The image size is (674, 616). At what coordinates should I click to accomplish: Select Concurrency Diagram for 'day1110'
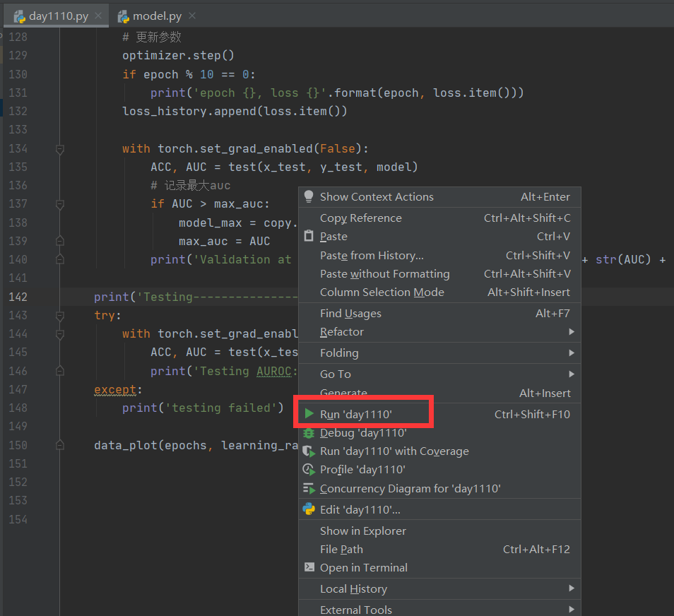439,489
